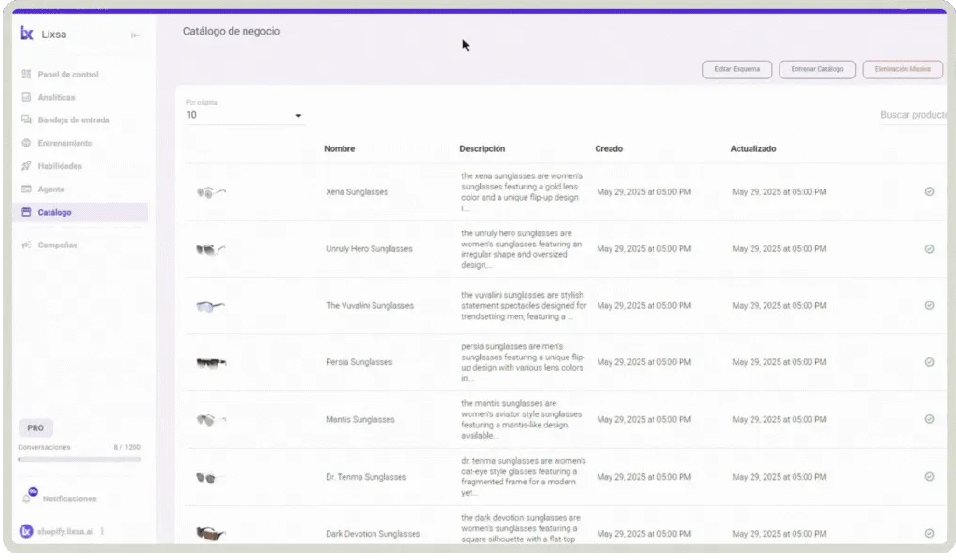The height and width of the screenshot is (560, 956).
Task: Open the Unruly Hero Sunglasses thumbnail
Action: tap(210, 248)
